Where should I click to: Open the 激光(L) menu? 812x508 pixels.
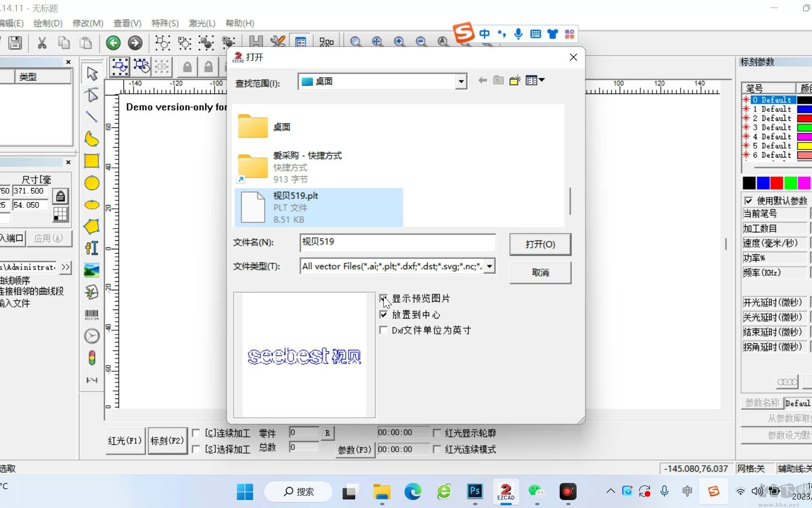point(202,23)
